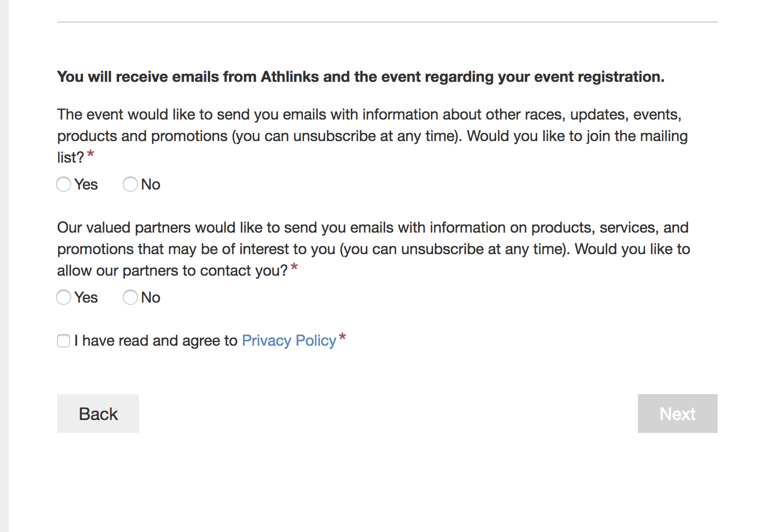Go back using the Back button
Screen dimensions: 778x532
pyautogui.click(x=98, y=414)
